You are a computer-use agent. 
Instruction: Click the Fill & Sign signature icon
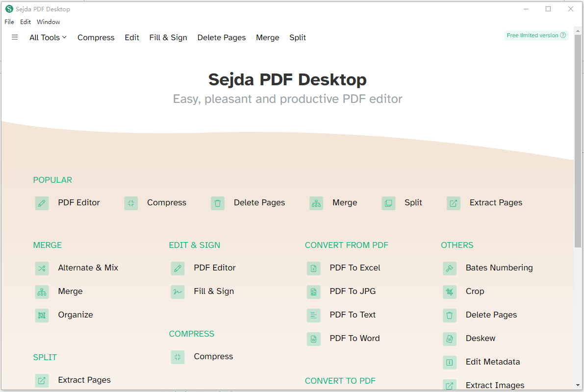pyautogui.click(x=178, y=292)
